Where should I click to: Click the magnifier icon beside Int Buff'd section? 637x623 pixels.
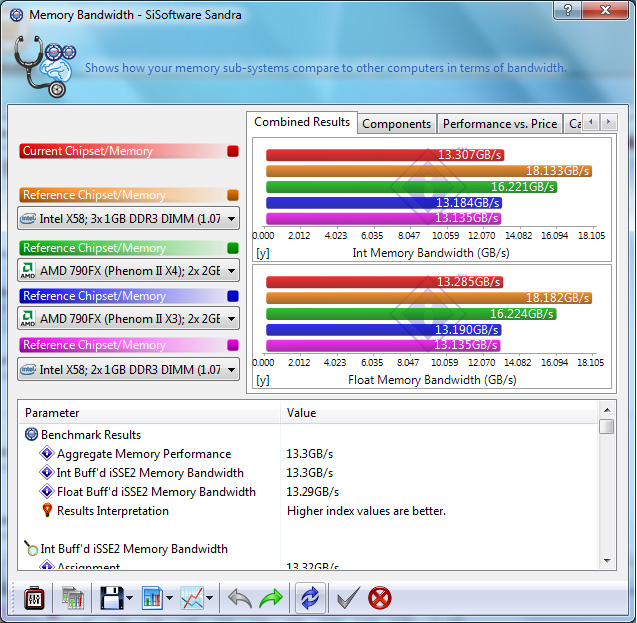(x=30, y=548)
